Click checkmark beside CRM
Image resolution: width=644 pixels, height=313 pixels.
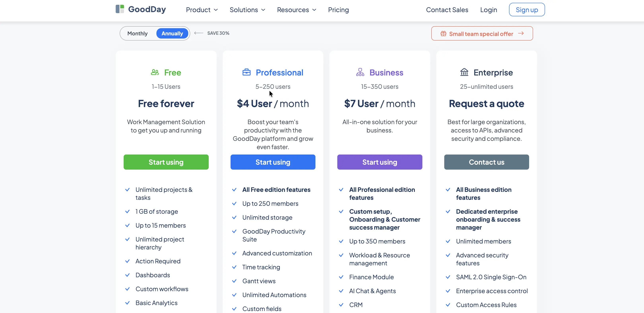[x=341, y=305]
